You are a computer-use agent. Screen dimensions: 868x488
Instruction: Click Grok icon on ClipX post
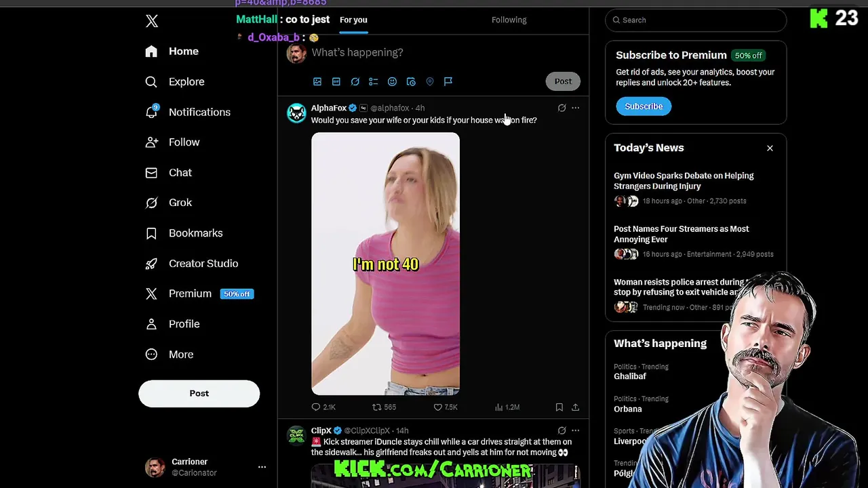(561, 430)
